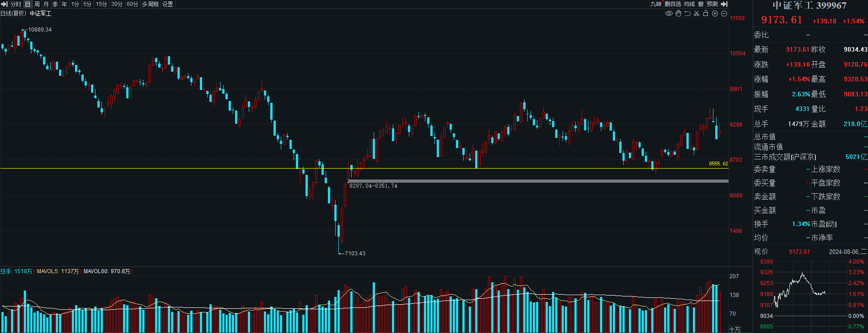Image resolution: width=868 pixels, height=333 pixels.
Task: Open 设置 chart settings
Action: 168,4
